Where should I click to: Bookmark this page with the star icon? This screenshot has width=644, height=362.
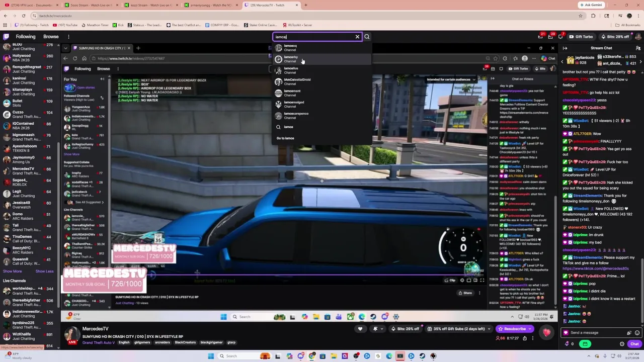click(x=580, y=16)
